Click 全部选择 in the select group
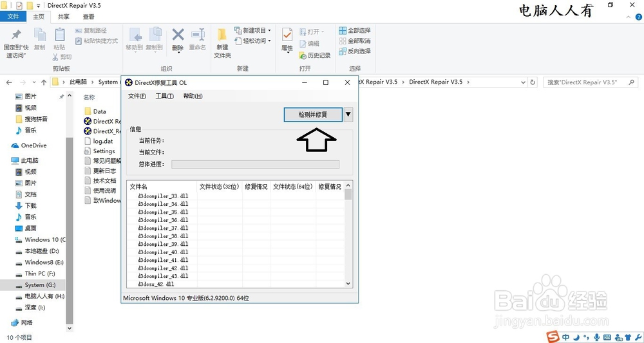Viewport: 644px width, 343px height. pos(355,30)
